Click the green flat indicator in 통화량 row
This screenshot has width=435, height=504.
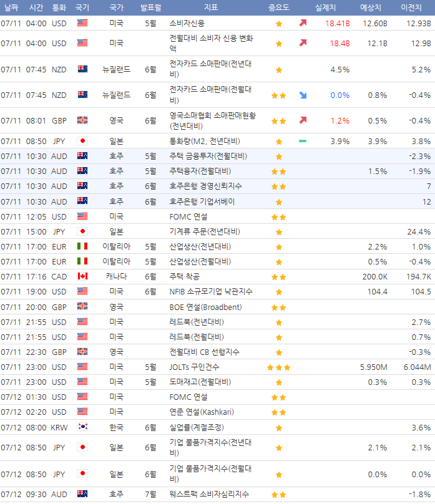click(303, 141)
